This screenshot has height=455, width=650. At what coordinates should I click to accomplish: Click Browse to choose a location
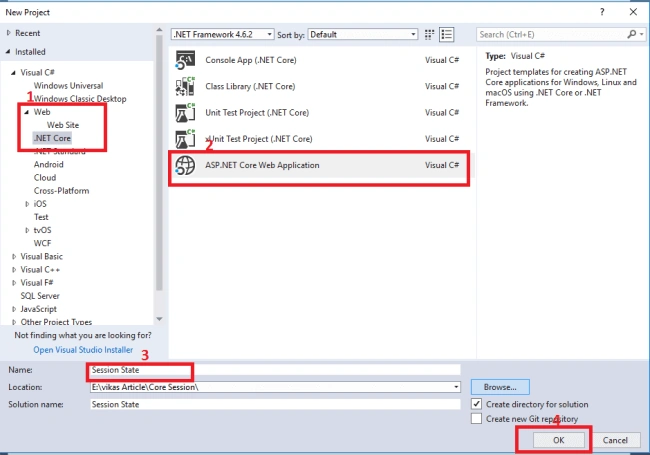pos(500,387)
